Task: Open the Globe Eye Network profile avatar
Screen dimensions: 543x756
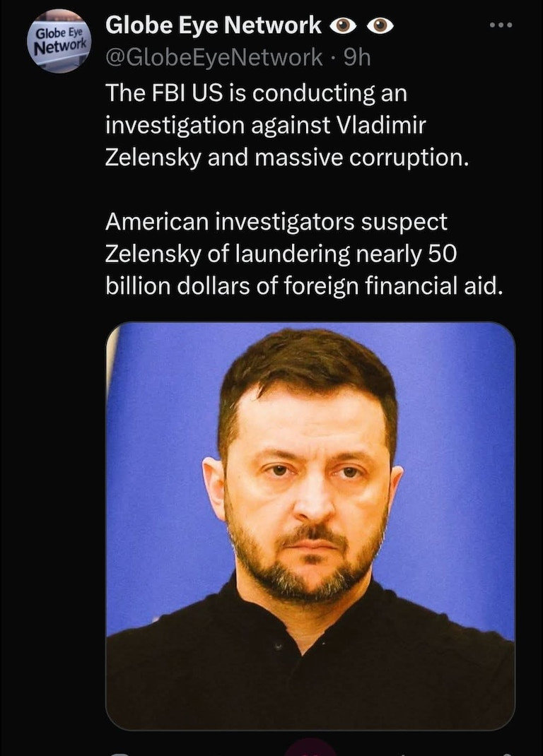Action: (x=59, y=42)
